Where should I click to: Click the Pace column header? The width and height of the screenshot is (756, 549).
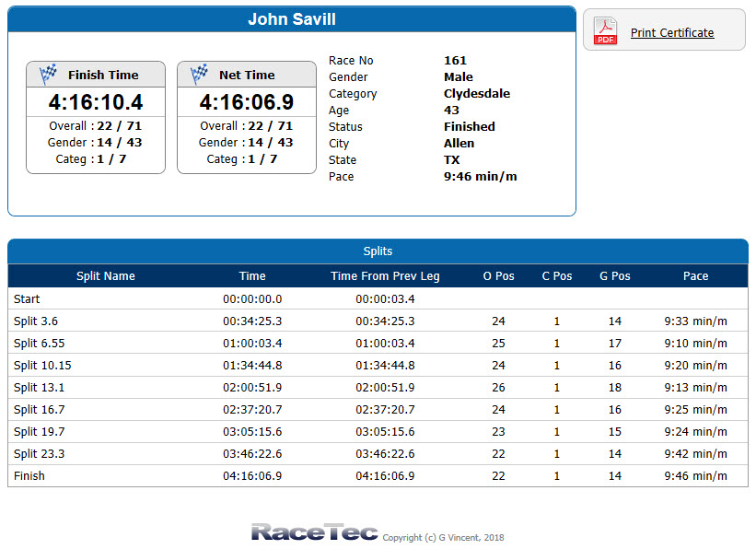tap(695, 276)
